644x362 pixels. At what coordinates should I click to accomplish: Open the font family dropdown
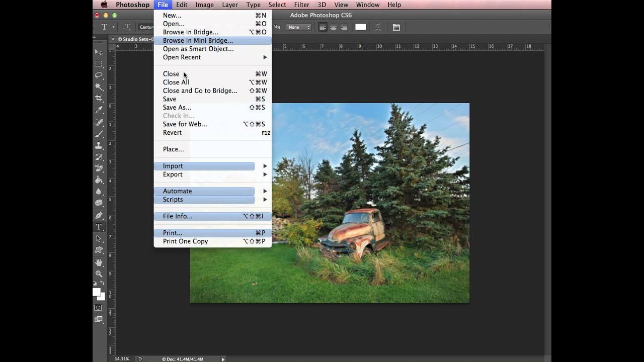[x=146, y=27]
